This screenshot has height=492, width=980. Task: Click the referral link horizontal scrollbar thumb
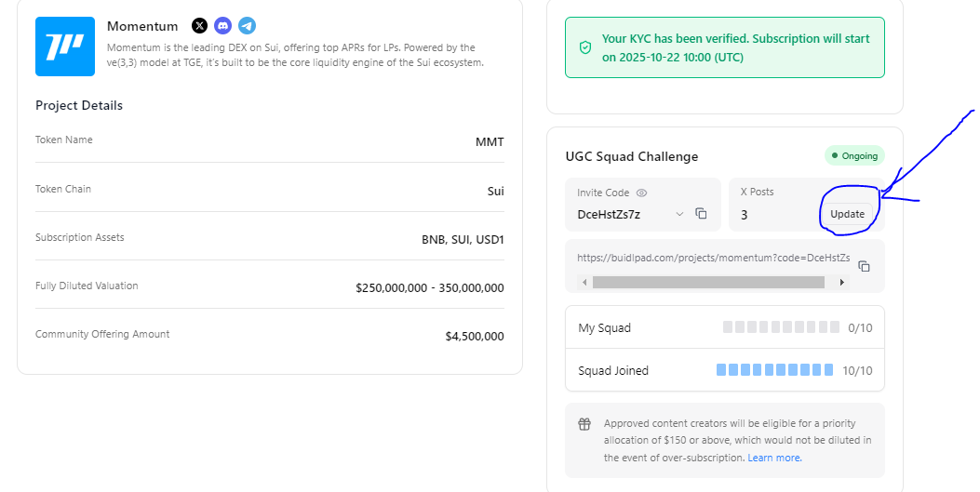click(708, 282)
